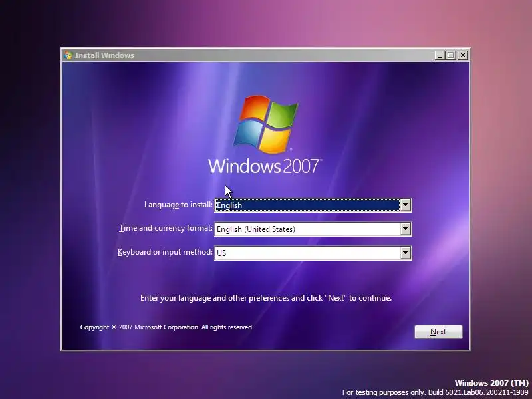
Task: Click the "Time and currency format:" label
Action: [x=166, y=228]
